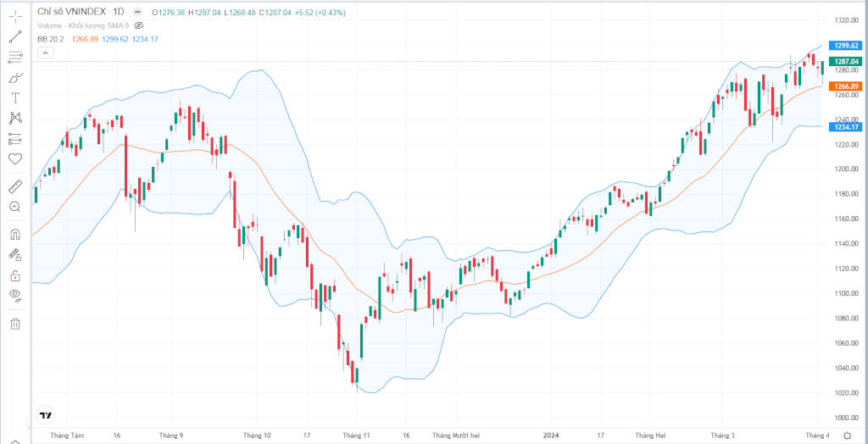Click the BB upper value 1299.62 in the legend
Image resolution: width=868 pixels, height=444 pixels.
tap(115, 39)
